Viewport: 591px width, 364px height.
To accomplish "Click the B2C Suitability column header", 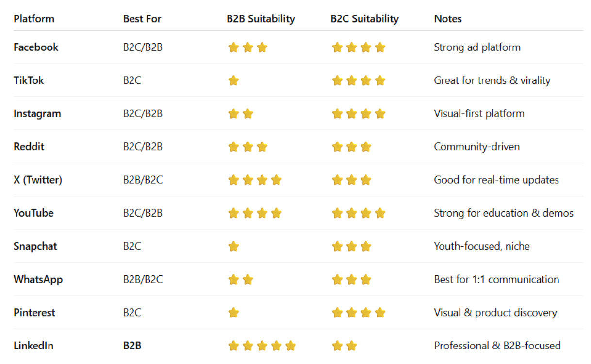I will tap(364, 19).
